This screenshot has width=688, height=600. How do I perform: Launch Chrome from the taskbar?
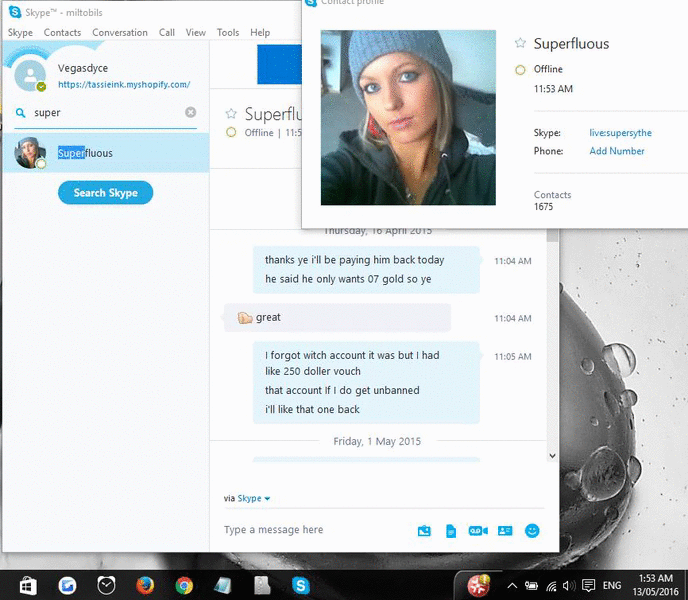pyautogui.click(x=184, y=586)
